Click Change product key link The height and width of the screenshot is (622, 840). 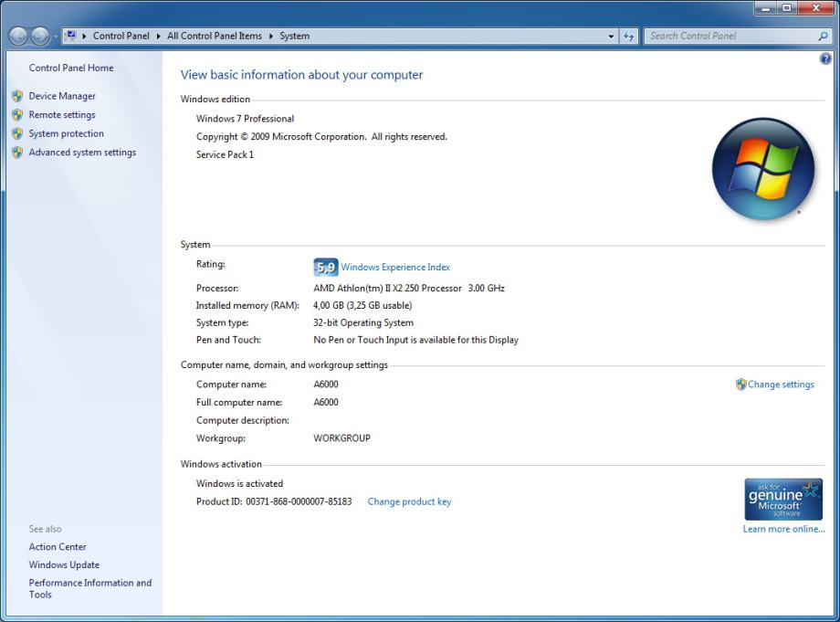(x=409, y=501)
